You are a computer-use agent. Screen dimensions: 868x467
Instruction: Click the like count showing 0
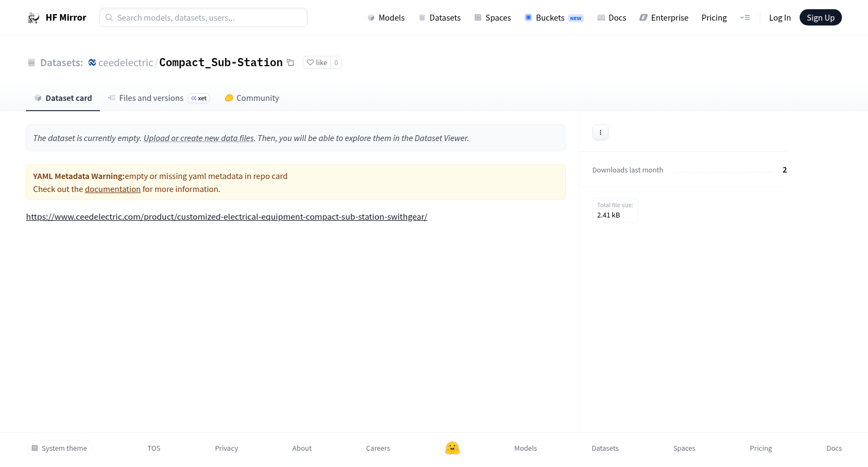(336, 63)
